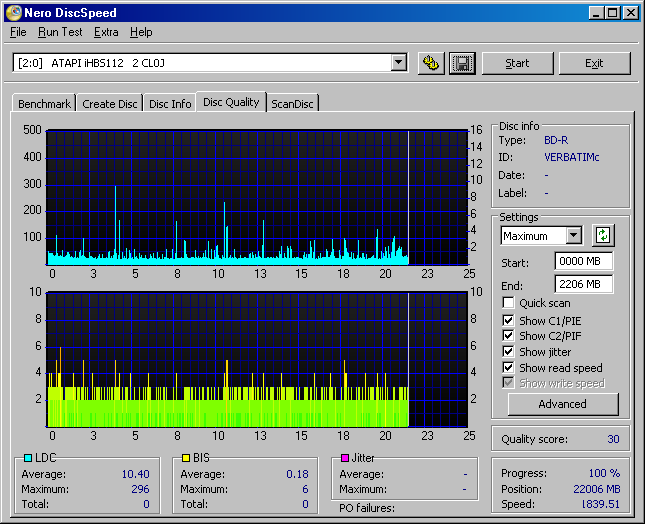Click the magenta Jitter legend swatch
Screen dimensions: 645x524
[345, 458]
